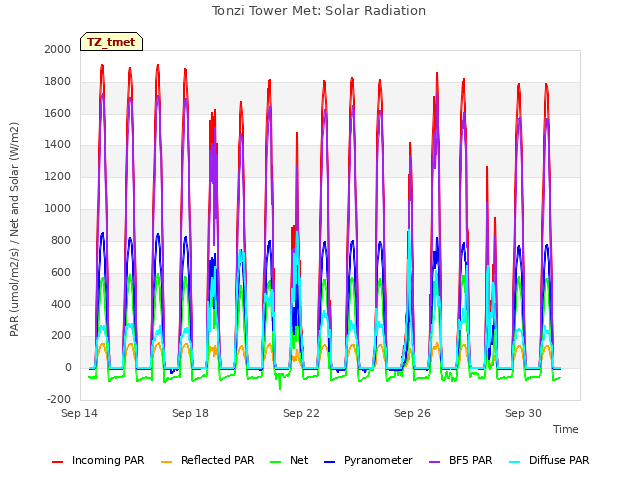Select the Reflected PAR legend label
640x480 pixels.
[218, 460]
